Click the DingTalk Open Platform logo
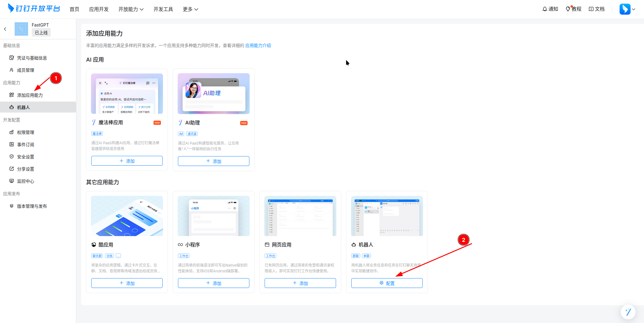 [x=34, y=9]
